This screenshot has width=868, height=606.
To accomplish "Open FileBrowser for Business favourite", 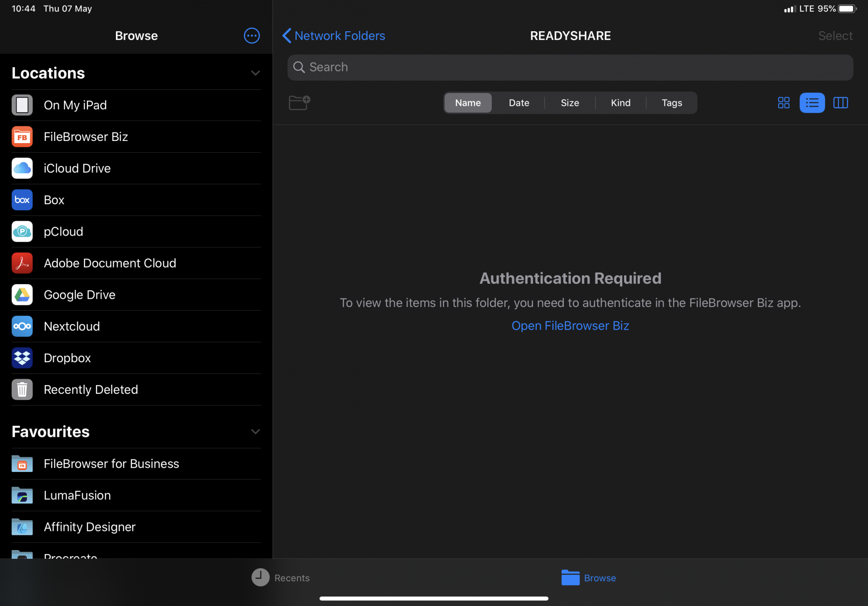I will (136, 464).
